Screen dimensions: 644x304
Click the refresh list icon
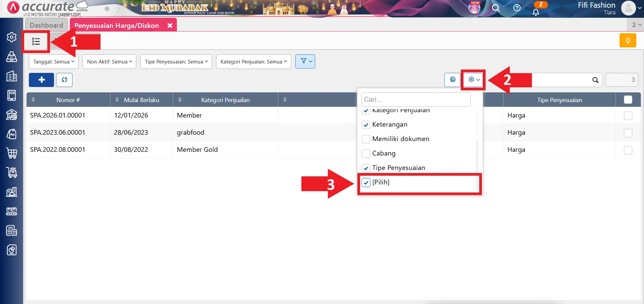[64, 80]
